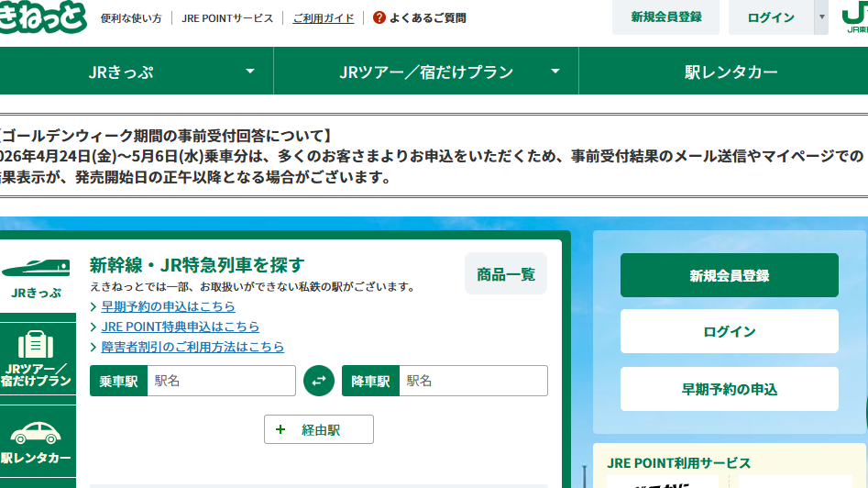
Task: Open the 早期予約の申込はこちら link
Action: 168,306
